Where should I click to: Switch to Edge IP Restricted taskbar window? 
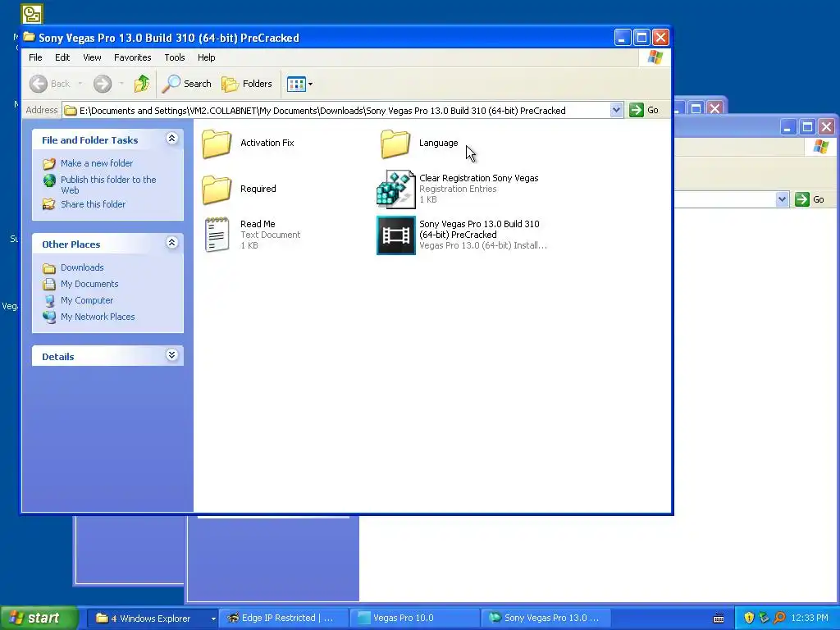click(284, 619)
